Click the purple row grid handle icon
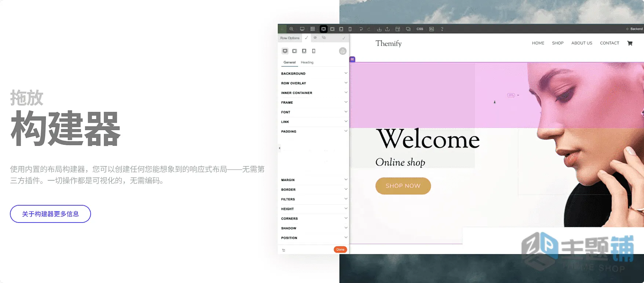Screen dimensions: 644x283 pyautogui.click(x=352, y=59)
